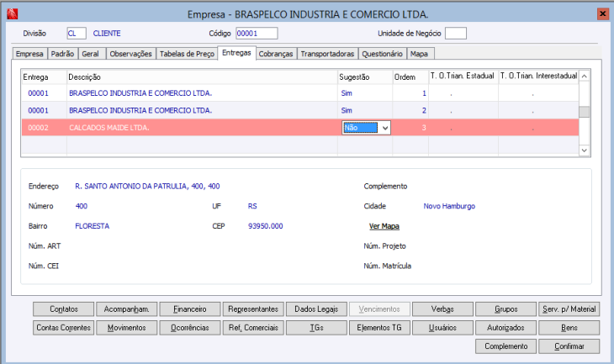Click the TGs button
Image resolution: width=614 pixels, height=364 pixels.
coord(316,328)
